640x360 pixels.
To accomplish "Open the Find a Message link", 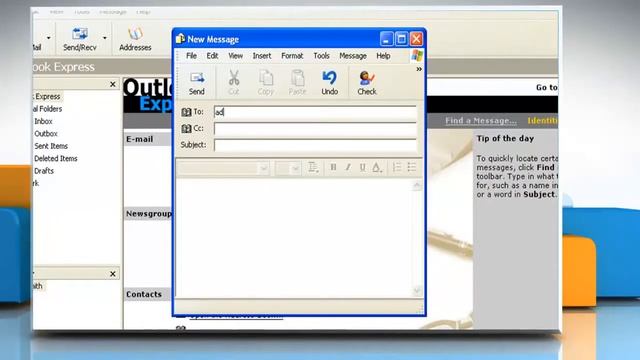I will [481, 121].
